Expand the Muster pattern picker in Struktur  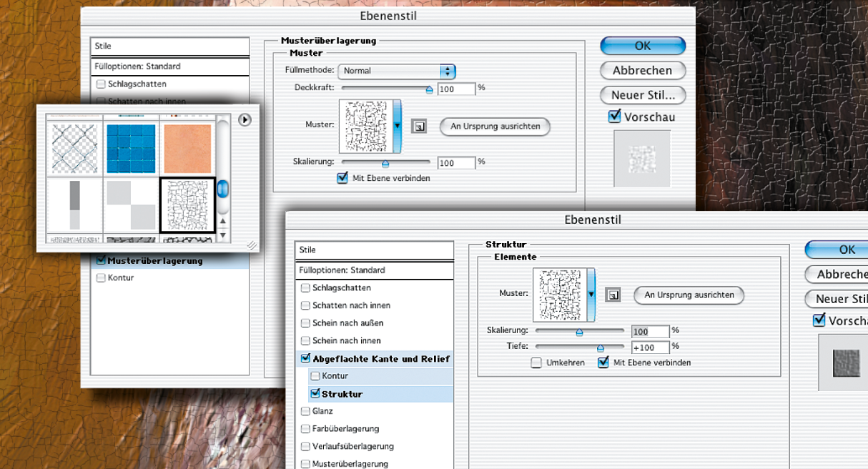coord(591,294)
